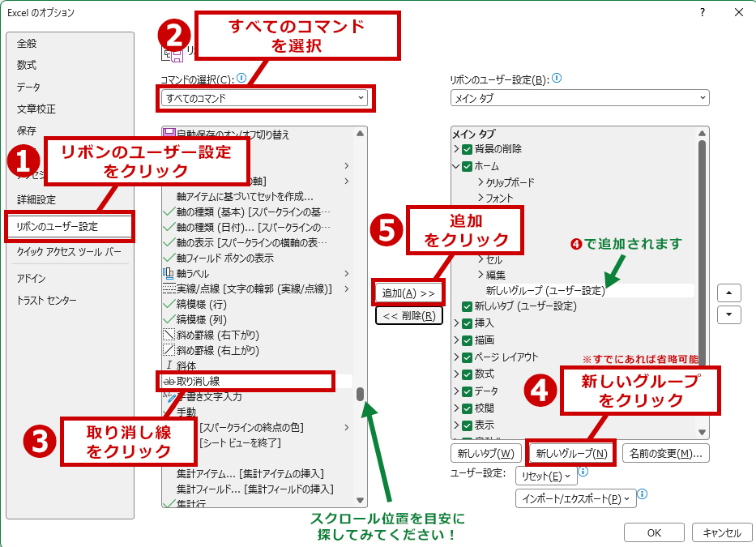Select リボンのユーザー設定 in sidebar
This screenshot has width=756, height=547.
(70, 226)
